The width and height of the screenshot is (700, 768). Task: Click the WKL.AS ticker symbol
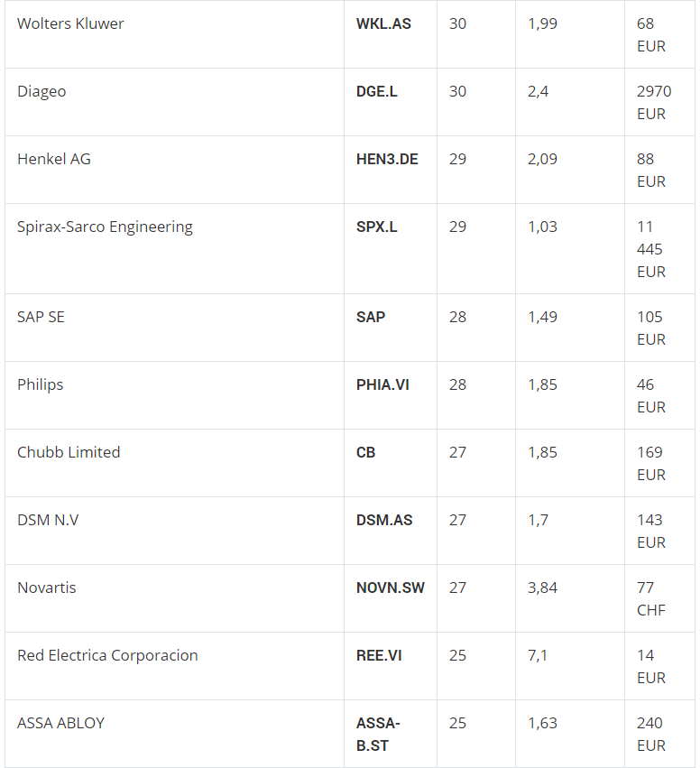coord(383,23)
